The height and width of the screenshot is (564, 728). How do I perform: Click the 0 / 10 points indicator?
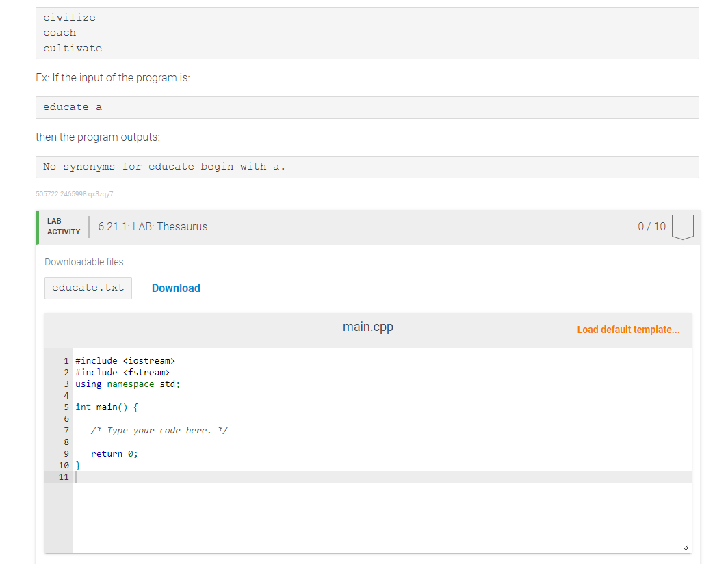pos(651,226)
